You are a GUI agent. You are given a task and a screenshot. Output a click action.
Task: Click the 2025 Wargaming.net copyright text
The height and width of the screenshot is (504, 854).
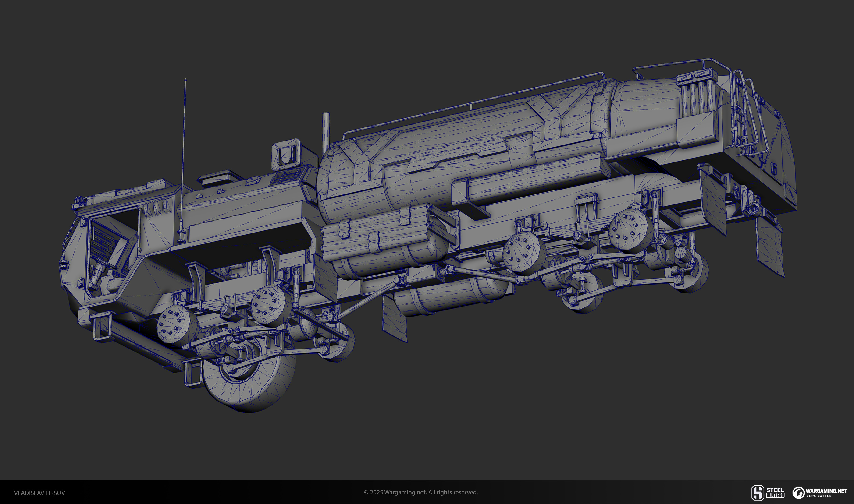pos(421,493)
